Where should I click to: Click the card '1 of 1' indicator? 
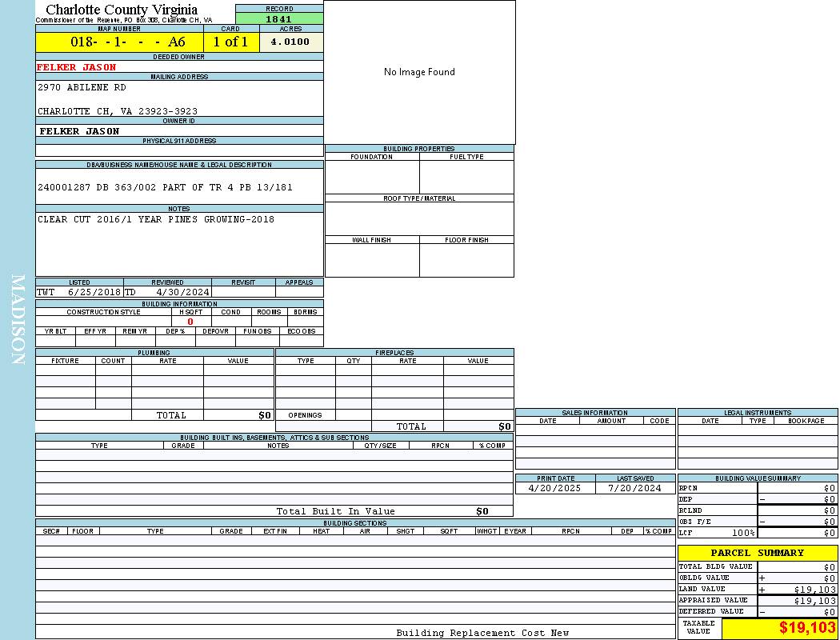[x=230, y=42]
